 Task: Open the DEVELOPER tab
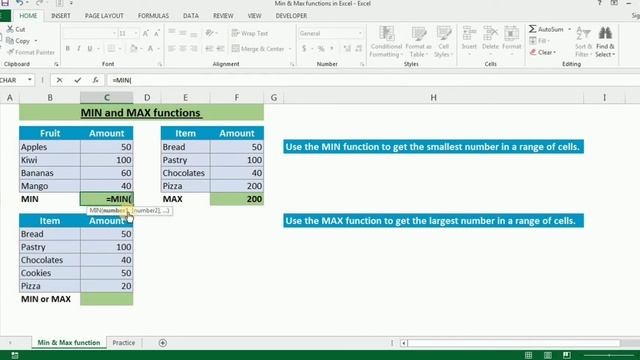(291, 16)
